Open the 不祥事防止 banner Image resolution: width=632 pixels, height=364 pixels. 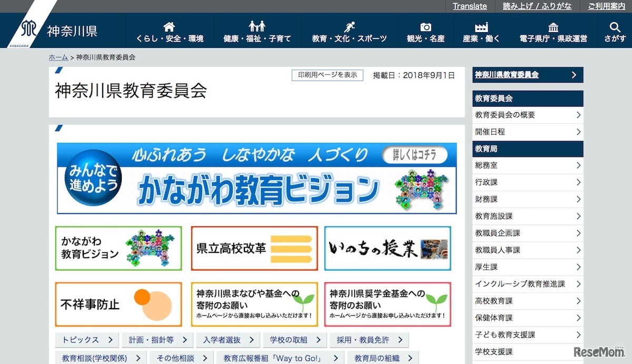point(118,304)
